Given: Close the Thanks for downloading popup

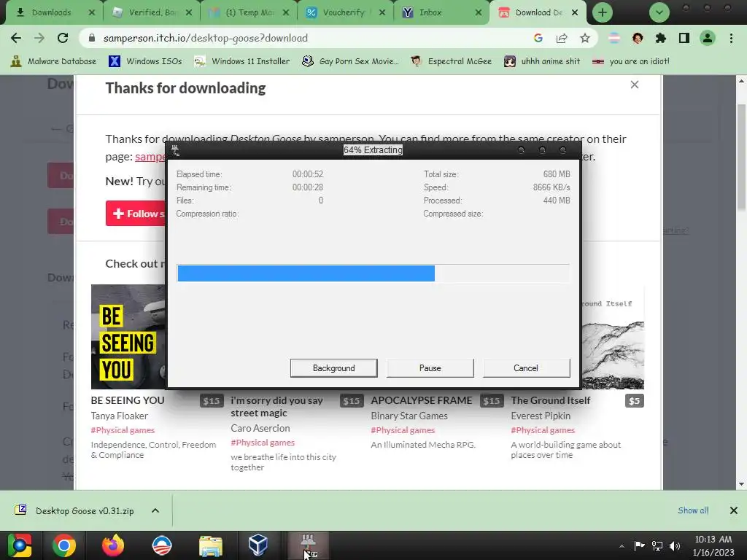Looking at the screenshot, I should pos(634,85).
